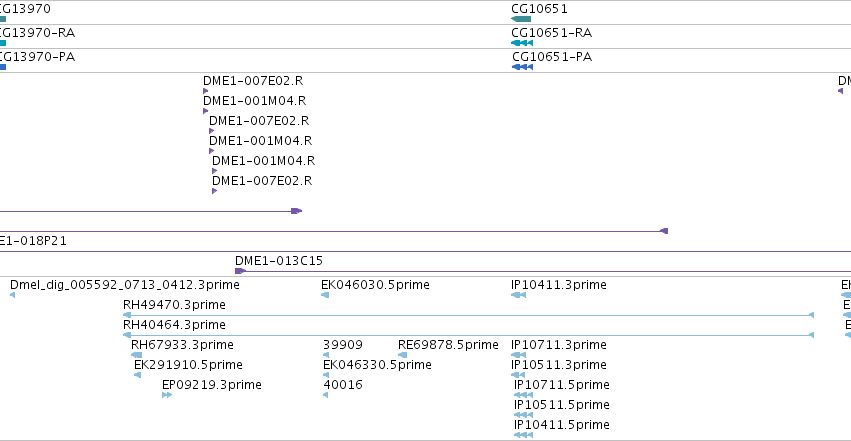Image resolution: width=851 pixels, height=441 pixels.
Task: Select the IP10411.5prime triple-arrow glyph
Action: click(x=523, y=435)
